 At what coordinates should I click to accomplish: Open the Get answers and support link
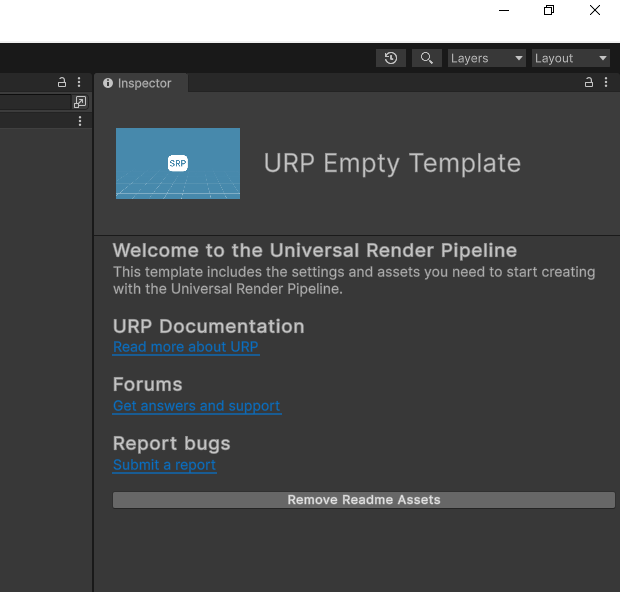click(197, 406)
